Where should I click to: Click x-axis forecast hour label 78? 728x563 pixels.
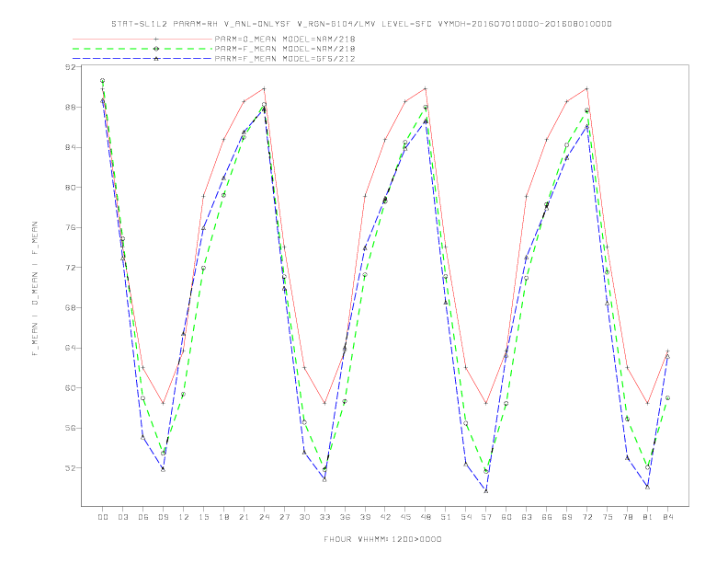pos(627,517)
